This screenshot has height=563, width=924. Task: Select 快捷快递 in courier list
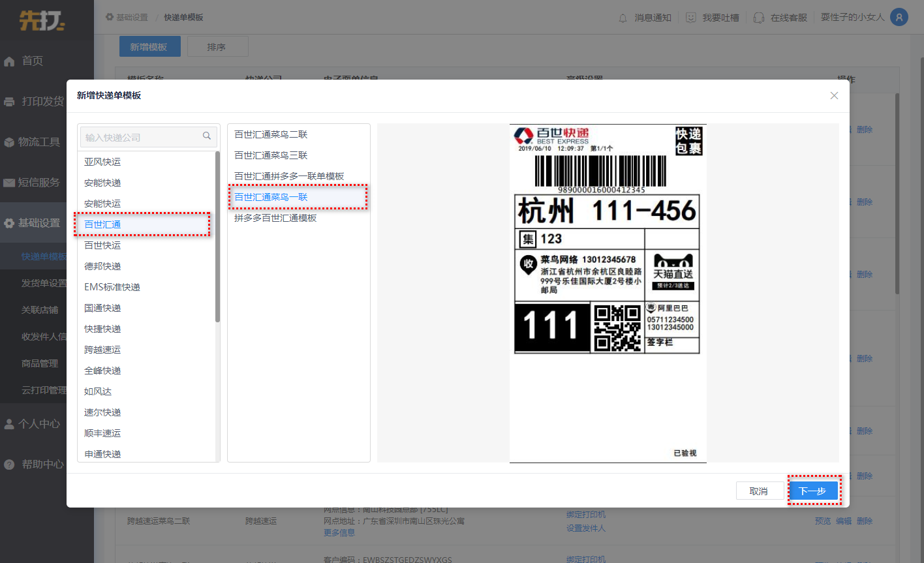tap(102, 329)
